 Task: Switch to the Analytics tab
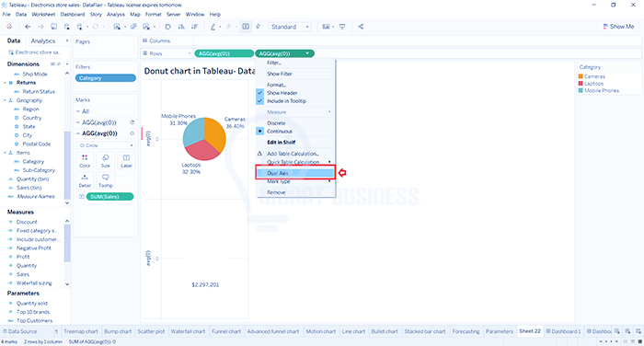pyautogui.click(x=43, y=40)
